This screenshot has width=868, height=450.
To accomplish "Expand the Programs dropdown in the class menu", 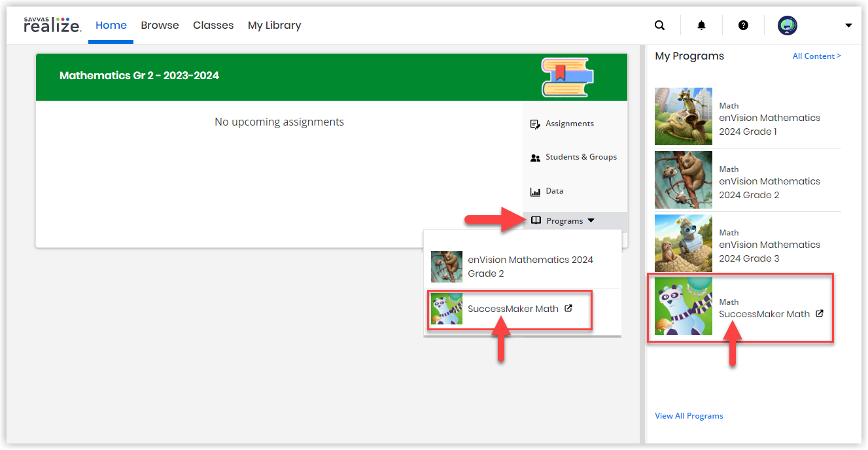I will point(564,220).
